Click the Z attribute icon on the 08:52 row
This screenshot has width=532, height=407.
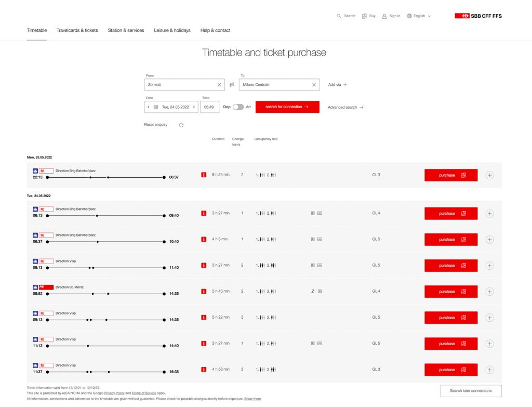(x=312, y=291)
